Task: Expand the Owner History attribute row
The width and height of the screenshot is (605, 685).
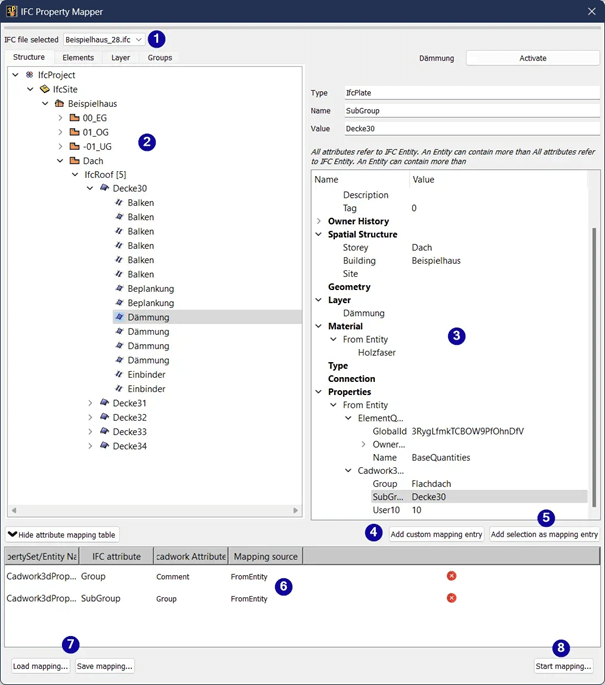Action: 319,221
